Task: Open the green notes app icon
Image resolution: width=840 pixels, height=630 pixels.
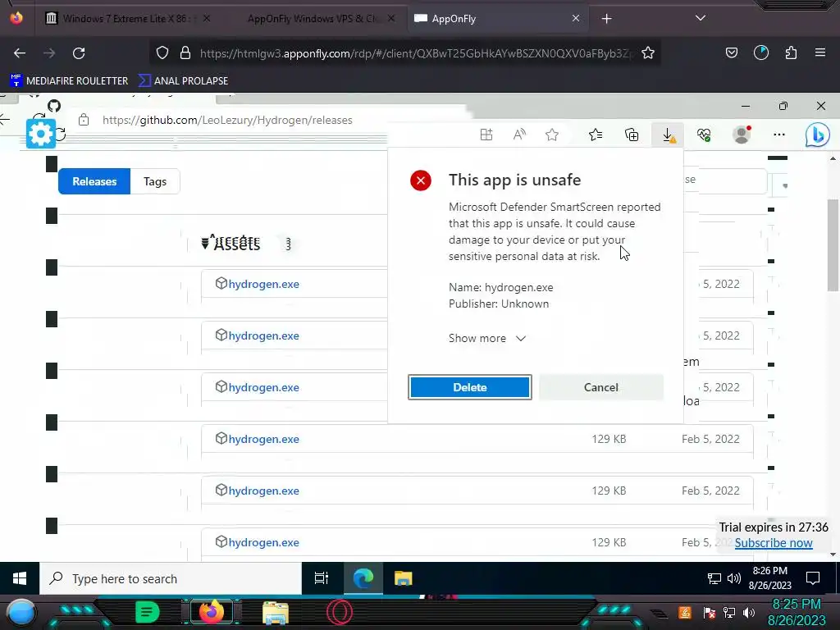Action: pyautogui.click(x=147, y=612)
